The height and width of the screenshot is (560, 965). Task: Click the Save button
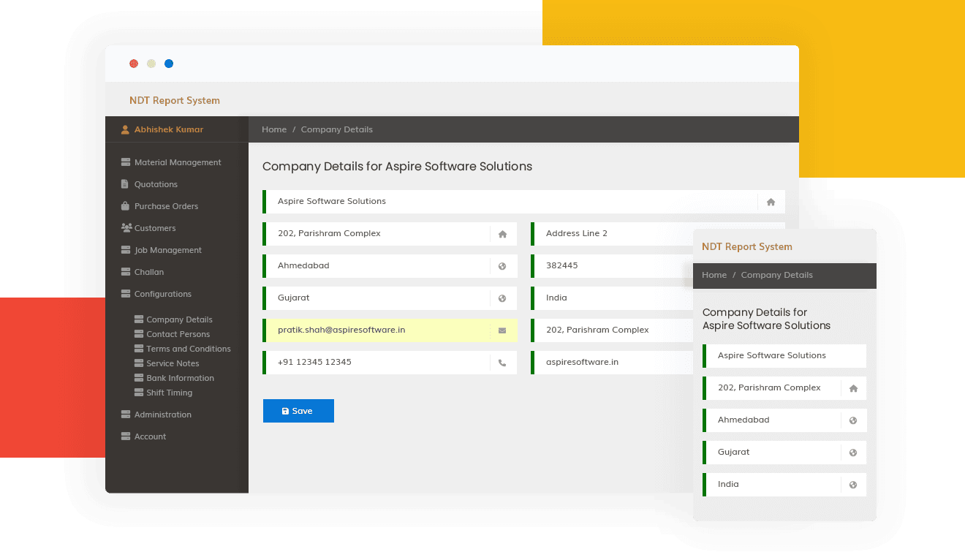coord(298,411)
